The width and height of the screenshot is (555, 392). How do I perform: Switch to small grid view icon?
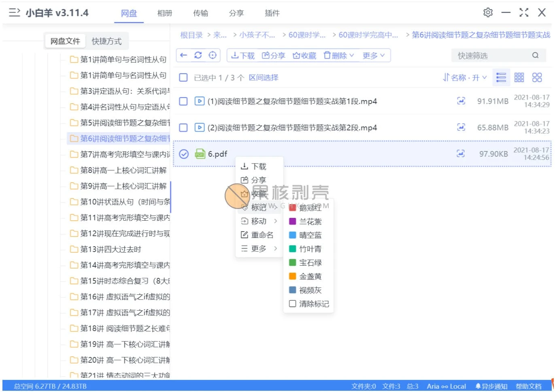tap(519, 77)
